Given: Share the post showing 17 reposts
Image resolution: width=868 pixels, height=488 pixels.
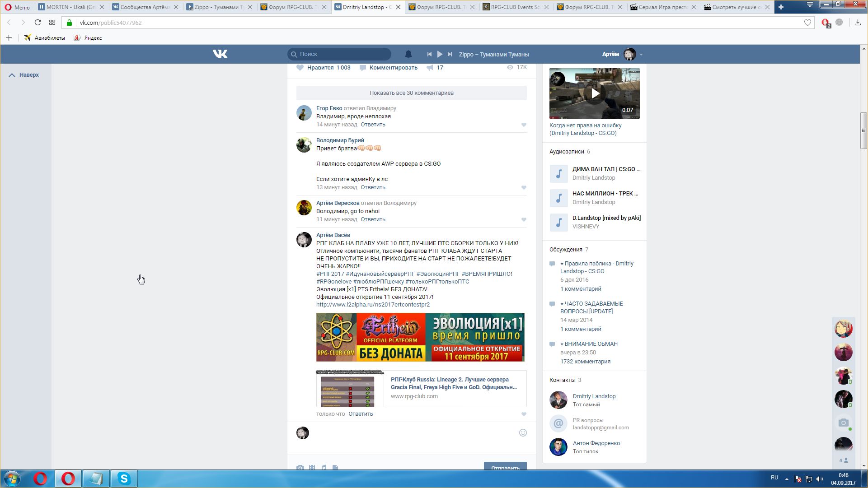Looking at the screenshot, I should pos(435,68).
